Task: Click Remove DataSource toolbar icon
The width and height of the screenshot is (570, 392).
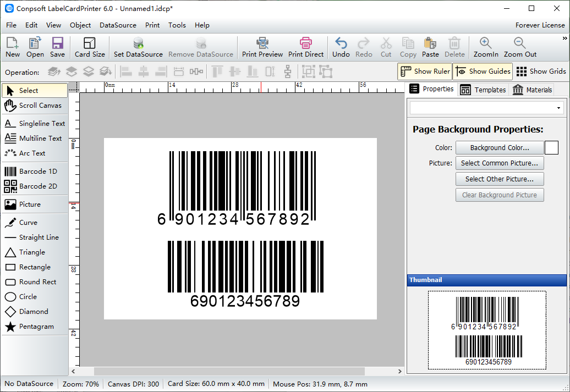Action: point(201,47)
